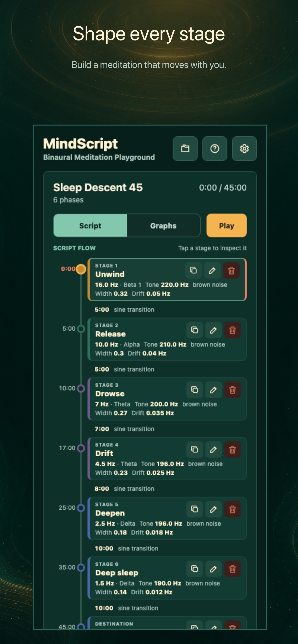Inspect the Stage 4 Drift card
Viewport: 298px width, 644px height.
[167, 459]
